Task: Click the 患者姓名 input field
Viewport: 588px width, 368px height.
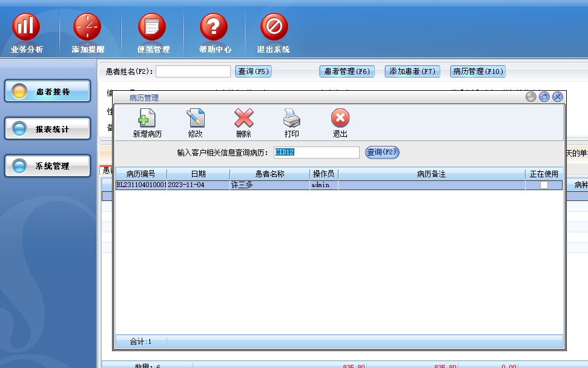Action: tap(193, 71)
